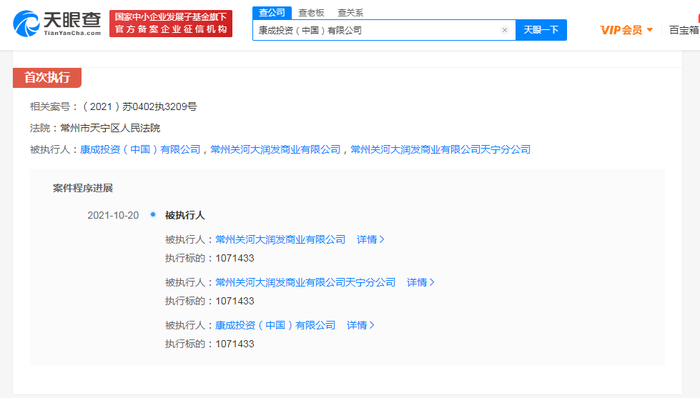700x398 pixels.
Task: Click the 首次执行 red label
Action: tap(47, 78)
